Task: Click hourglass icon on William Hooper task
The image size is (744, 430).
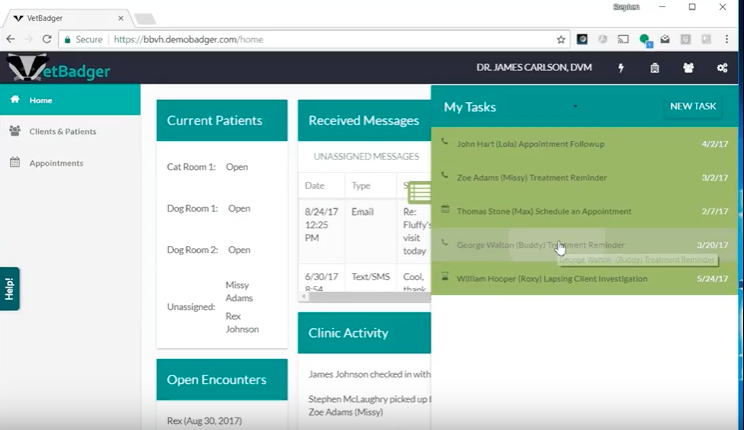Action: coord(445,276)
